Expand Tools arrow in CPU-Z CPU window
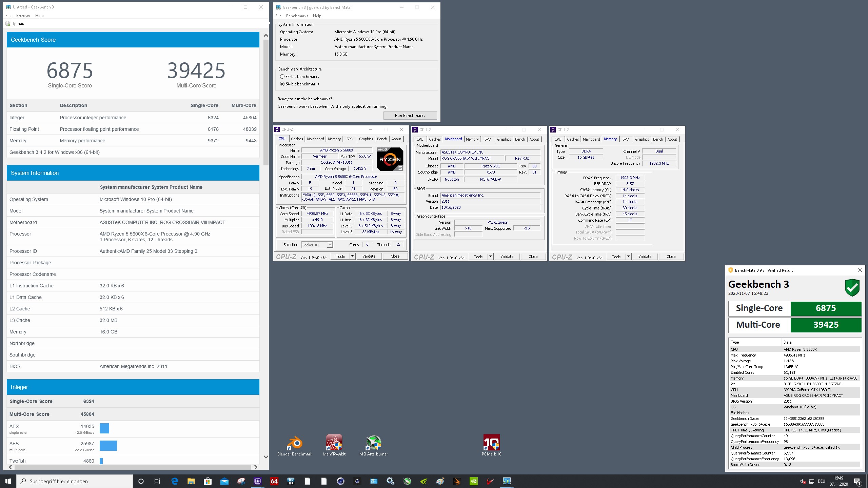Screen dimensions: 868x488 pos(353,256)
